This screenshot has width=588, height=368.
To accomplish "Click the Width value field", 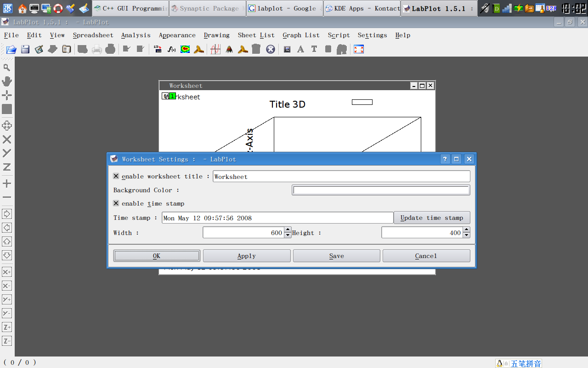I will [243, 232].
